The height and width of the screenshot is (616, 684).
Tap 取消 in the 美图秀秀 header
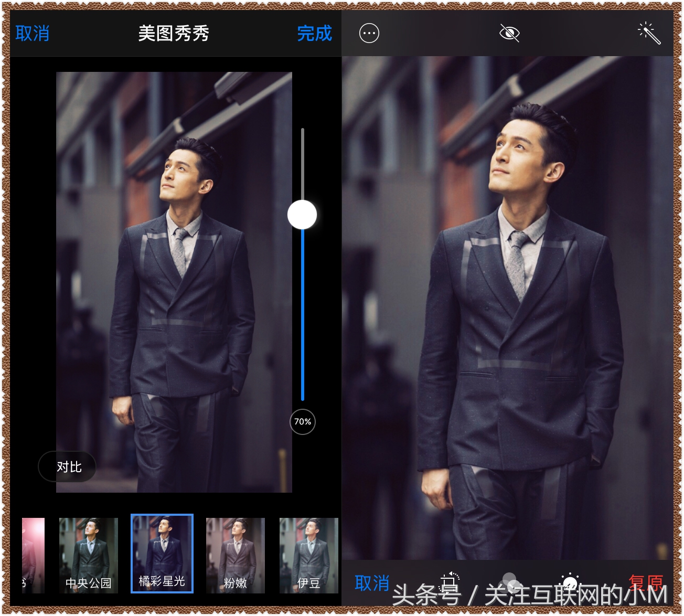(33, 34)
